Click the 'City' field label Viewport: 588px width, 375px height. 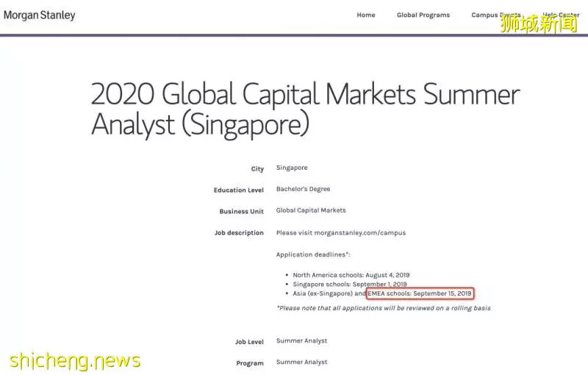click(257, 169)
